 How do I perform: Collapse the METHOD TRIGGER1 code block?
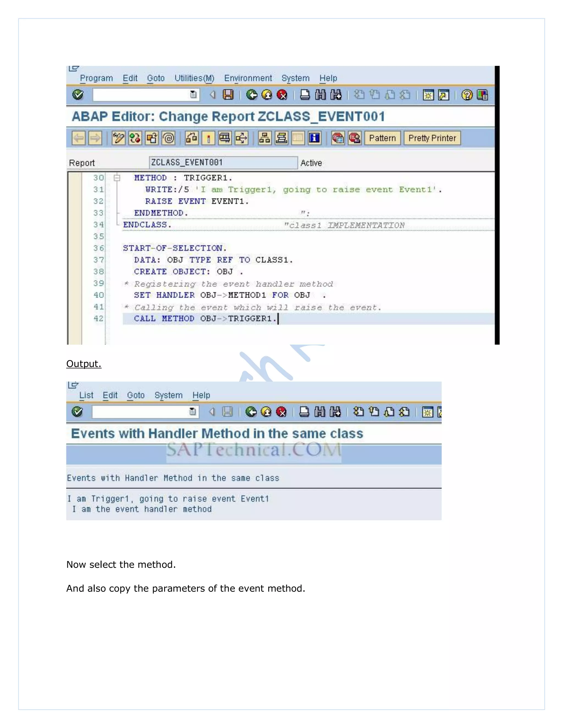117,178
